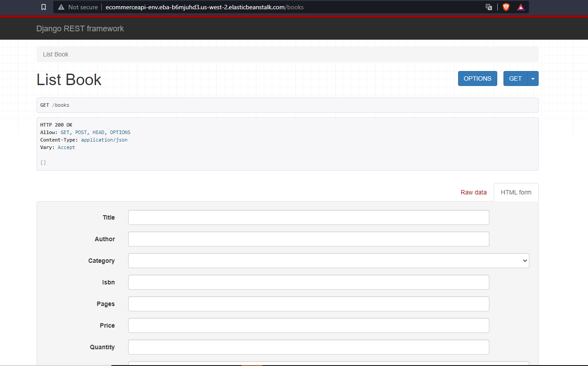This screenshot has height=366, width=588.
Task: Click the List Book breadcrumb link
Action: 55,54
